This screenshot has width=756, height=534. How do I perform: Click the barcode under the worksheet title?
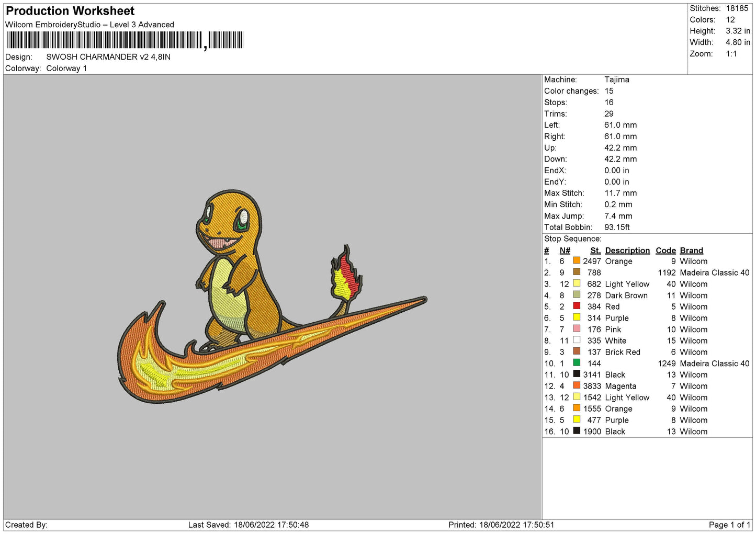tap(125, 40)
